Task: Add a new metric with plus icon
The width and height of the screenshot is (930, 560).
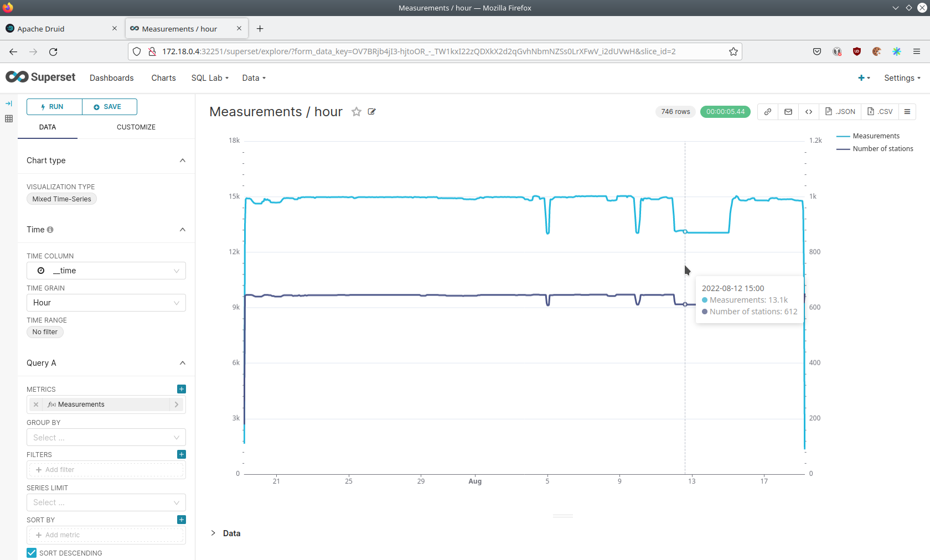Action: 182,389
